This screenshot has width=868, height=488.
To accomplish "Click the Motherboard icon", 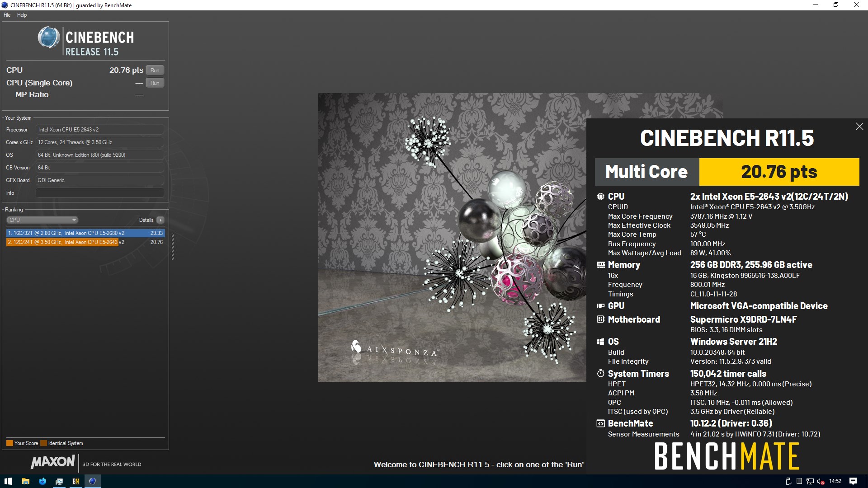I will point(600,319).
